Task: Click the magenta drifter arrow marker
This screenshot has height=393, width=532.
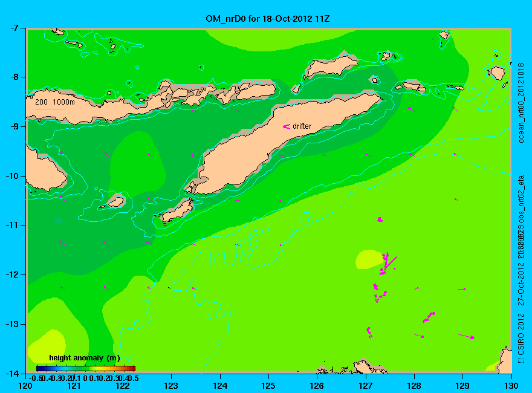Action: (287, 126)
